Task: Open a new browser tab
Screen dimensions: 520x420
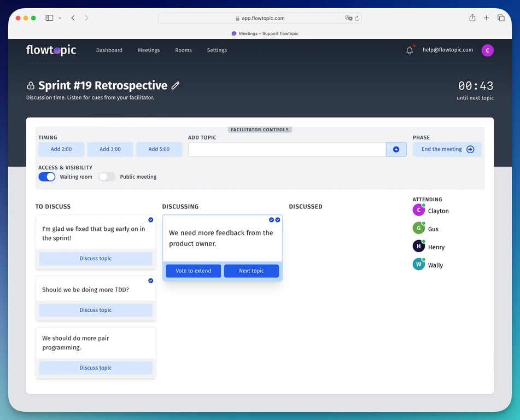Action: click(486, 18)
